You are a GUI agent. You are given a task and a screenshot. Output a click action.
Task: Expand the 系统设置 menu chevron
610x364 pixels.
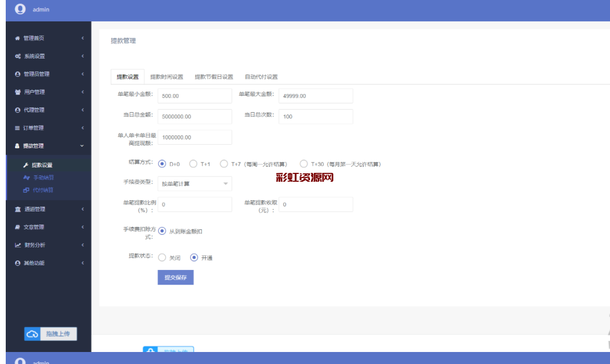coord(83,56)
